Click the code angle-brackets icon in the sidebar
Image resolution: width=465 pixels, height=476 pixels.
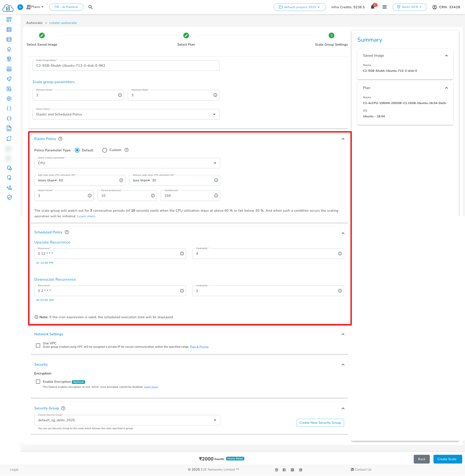[x=9, y=118]
